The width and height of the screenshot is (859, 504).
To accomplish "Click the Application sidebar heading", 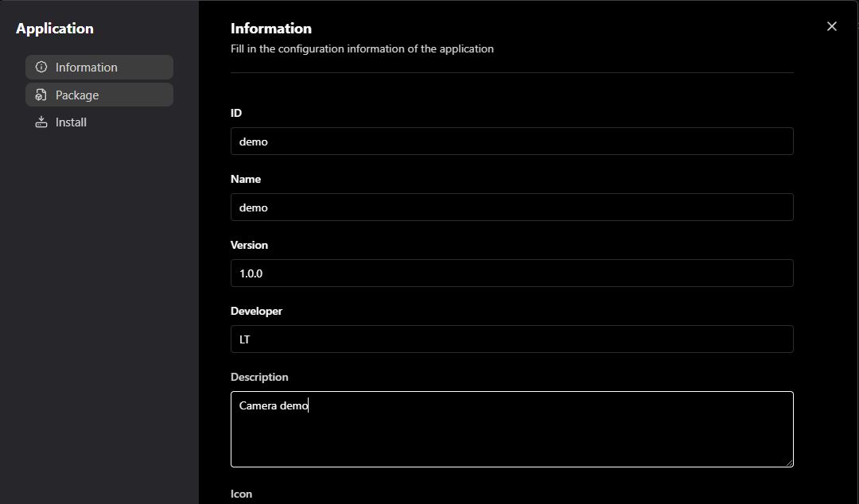I will [x=54, y=29].
